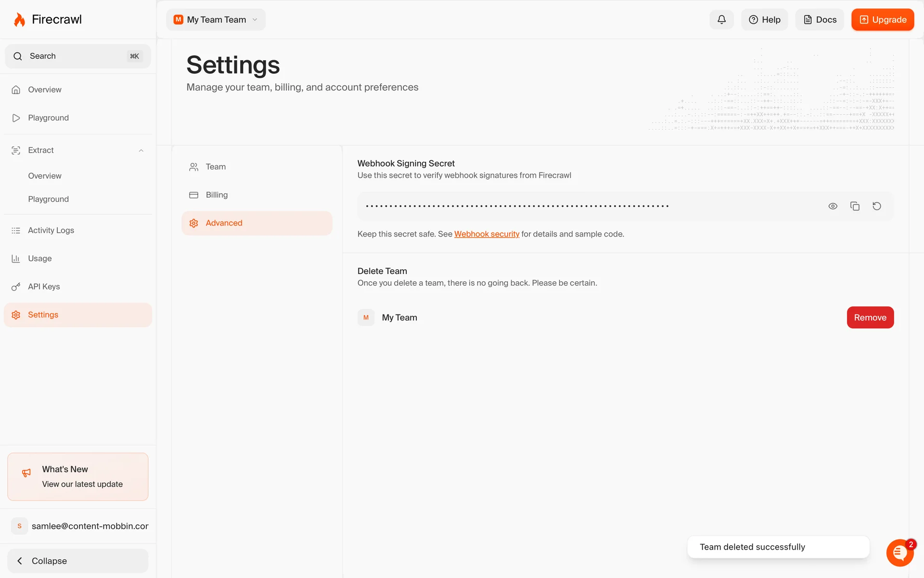The image size is (924, 578).
Task: Switch to the Team settings tab
Action: [x=216, y=167]
